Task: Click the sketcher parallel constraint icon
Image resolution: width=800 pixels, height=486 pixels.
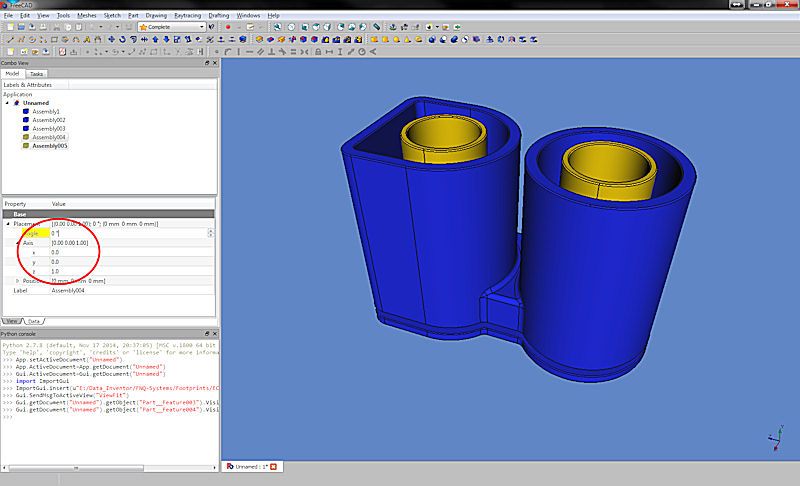Action: coord(261,52)
